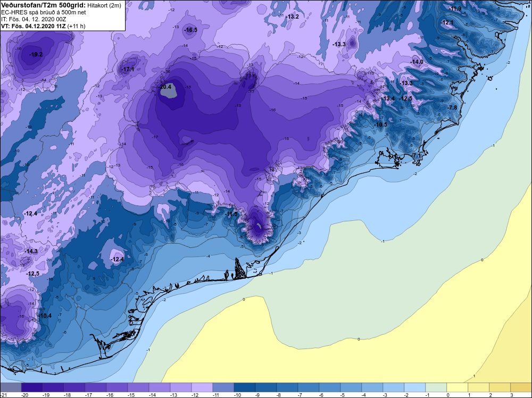The width and height of the screenshot is (532, 398).
Task: Select the legend swatch left of -20
Action: click(x=11, y=387)
